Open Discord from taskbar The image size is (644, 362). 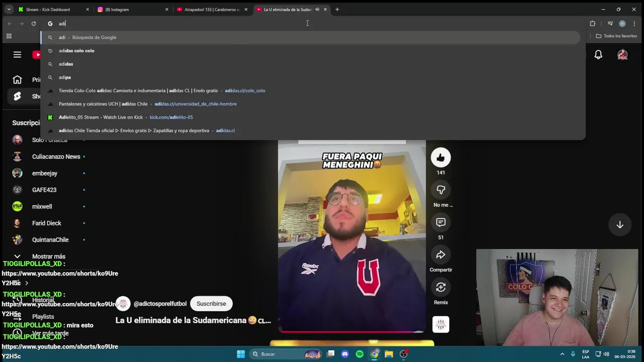tap(345, 354)
